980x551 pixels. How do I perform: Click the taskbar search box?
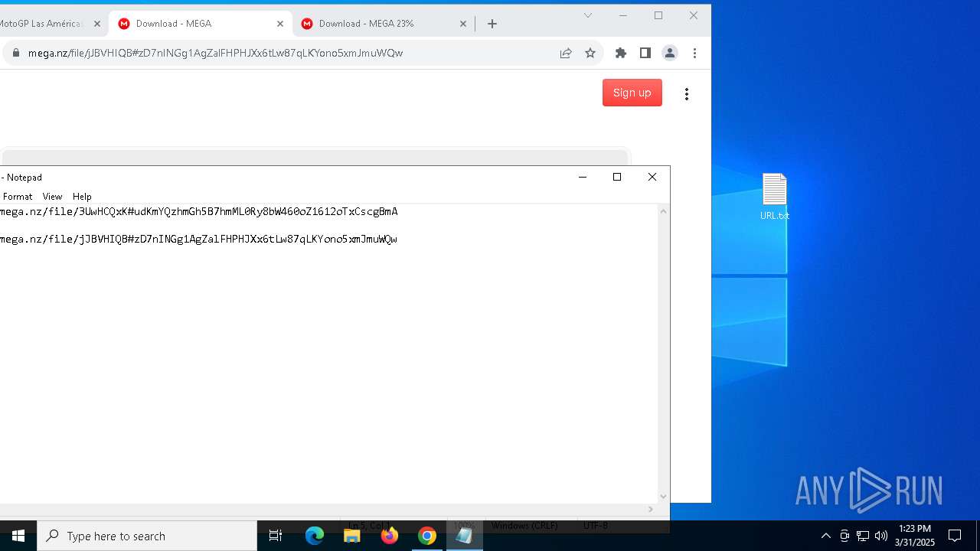[x=147, y=536]
